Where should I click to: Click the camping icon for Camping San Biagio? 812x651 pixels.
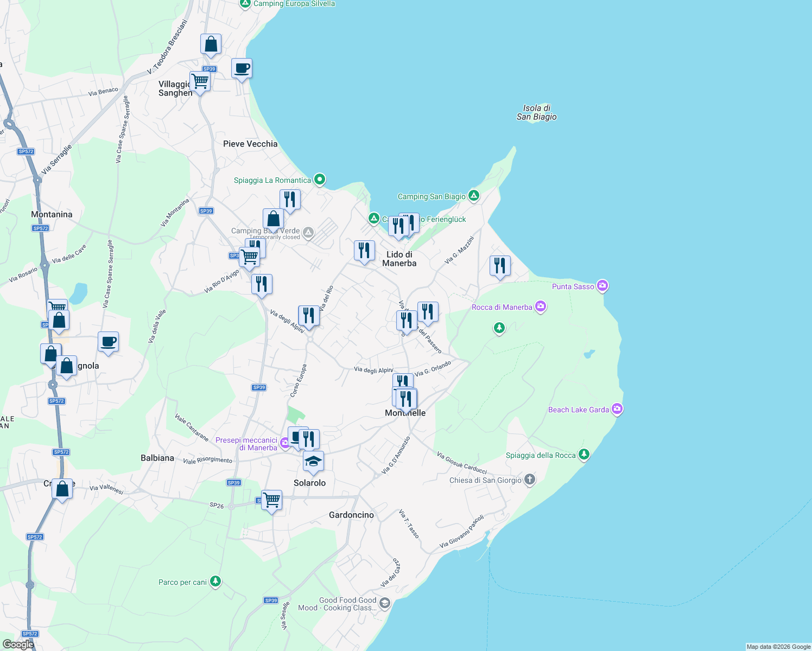473,196
